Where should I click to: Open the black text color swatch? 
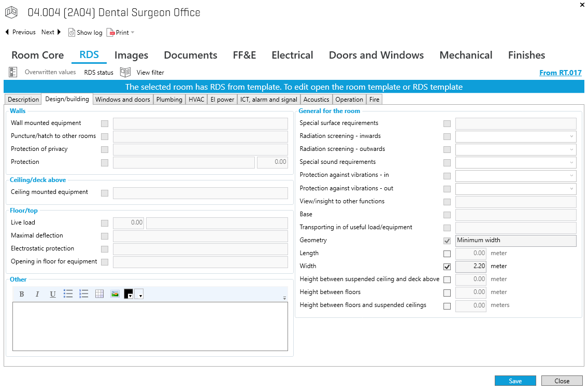pyautogui.click(x=128, y=294)
